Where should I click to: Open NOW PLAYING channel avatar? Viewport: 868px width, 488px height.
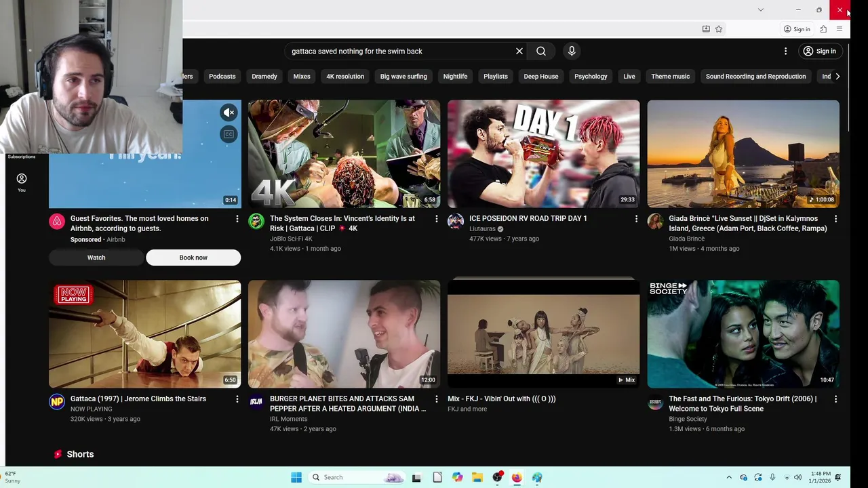(57, 402)
